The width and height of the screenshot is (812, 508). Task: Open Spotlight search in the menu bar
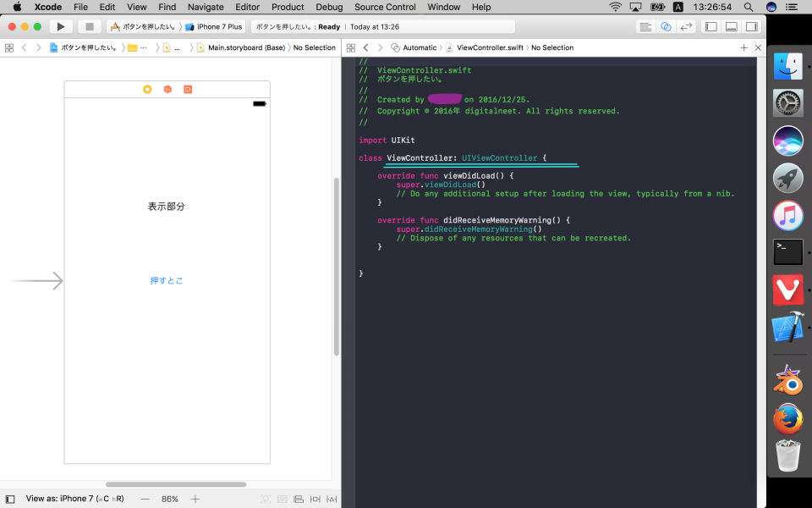pyautogui.click(x=749, y=7)
